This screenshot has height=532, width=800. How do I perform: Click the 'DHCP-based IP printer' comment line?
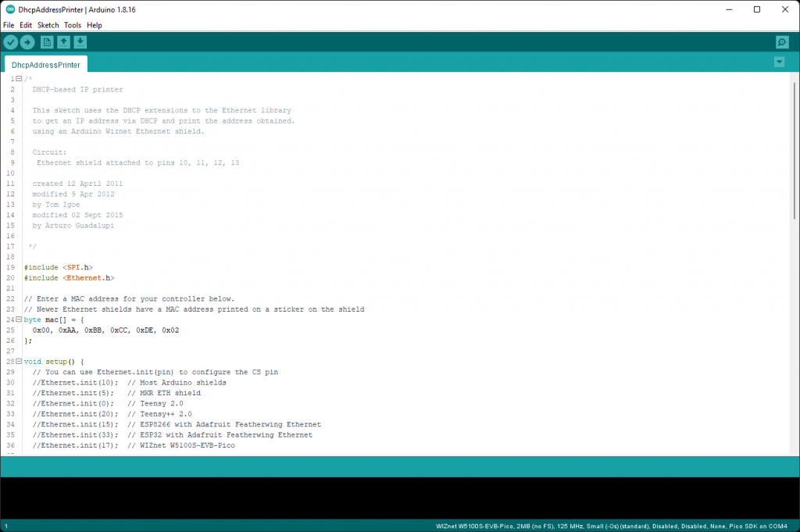[x=77, y=89]
